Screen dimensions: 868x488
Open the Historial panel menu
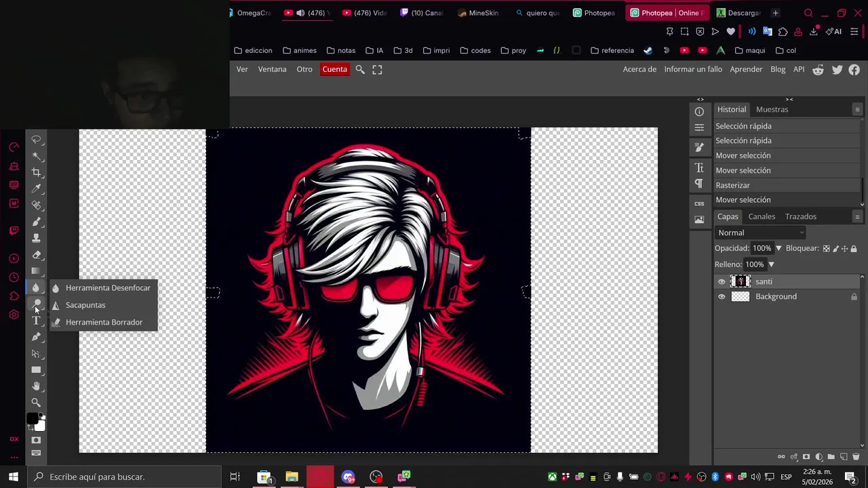click(857, 110)
